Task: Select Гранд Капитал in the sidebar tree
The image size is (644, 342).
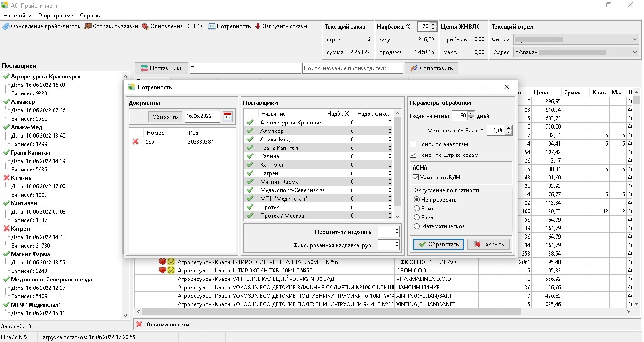Action: click(31, 153)
